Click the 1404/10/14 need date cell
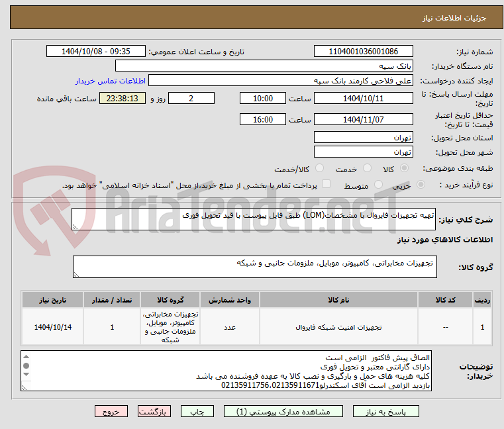The width and height of the screenshot is (504, 429). pos(53,327)
